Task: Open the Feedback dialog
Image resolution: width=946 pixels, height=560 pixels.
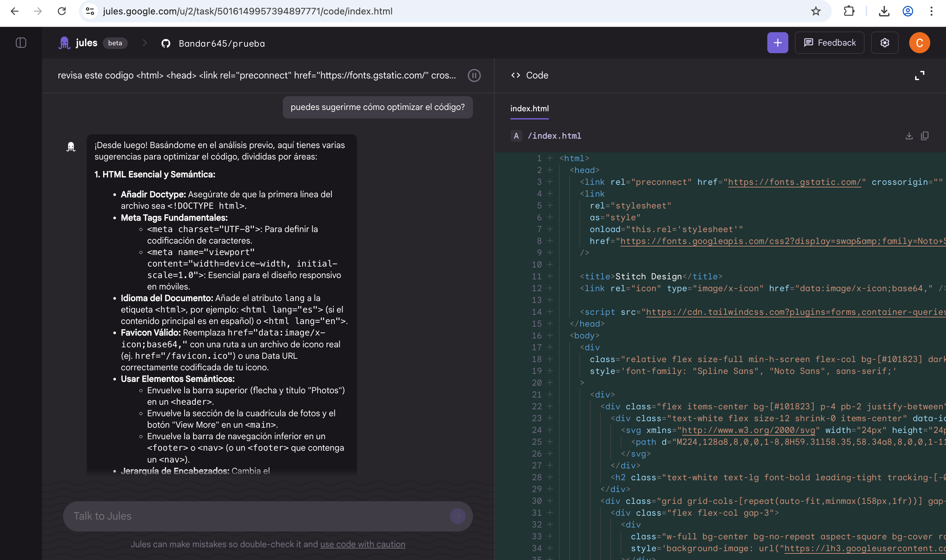Action: 829,43
